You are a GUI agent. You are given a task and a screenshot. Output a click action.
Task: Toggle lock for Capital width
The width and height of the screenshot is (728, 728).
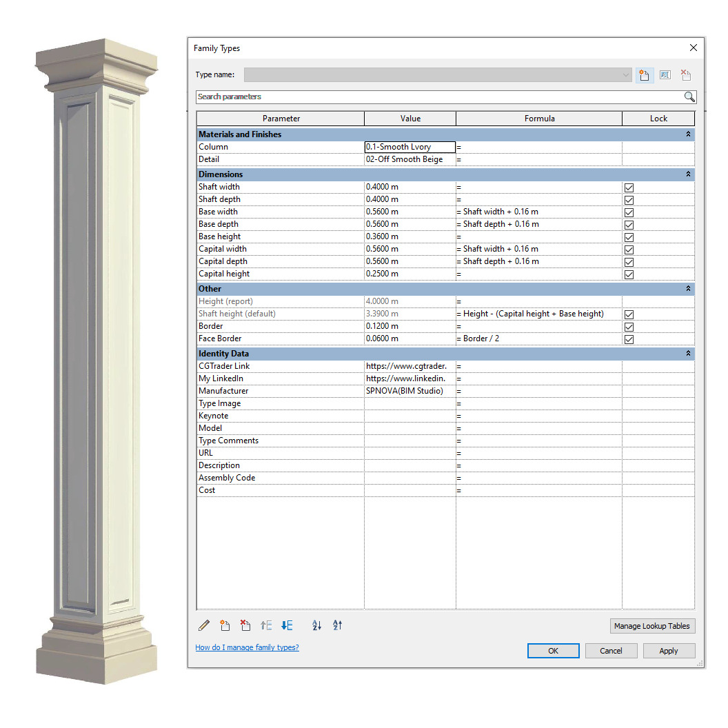tap(629, 250)
